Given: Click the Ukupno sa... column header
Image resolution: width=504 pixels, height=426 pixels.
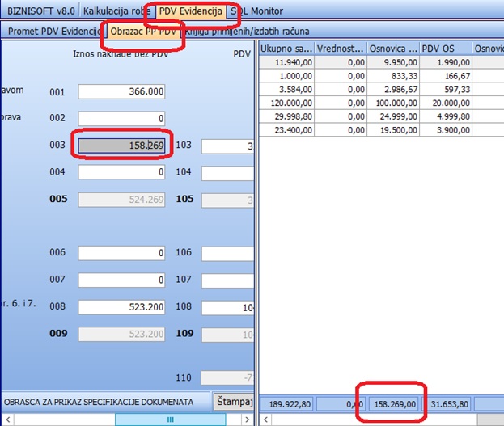Looking at the screenshot, I should (x=286, y=49).
